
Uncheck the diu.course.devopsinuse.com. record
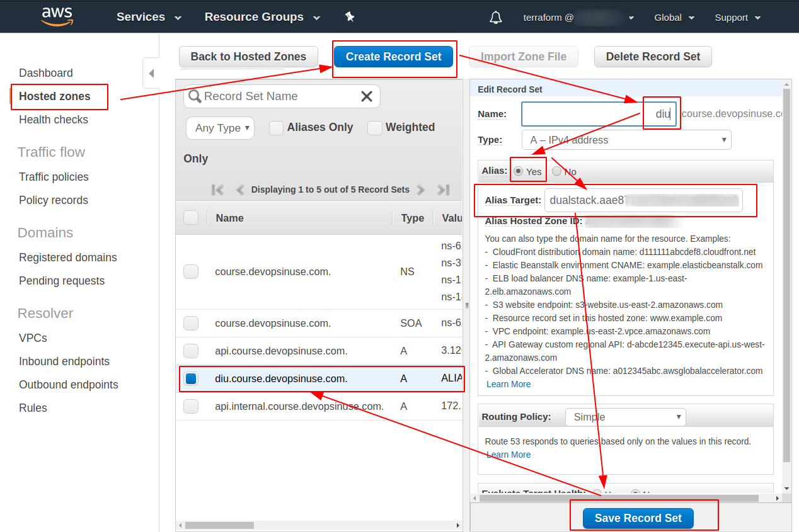click(191, 379)
